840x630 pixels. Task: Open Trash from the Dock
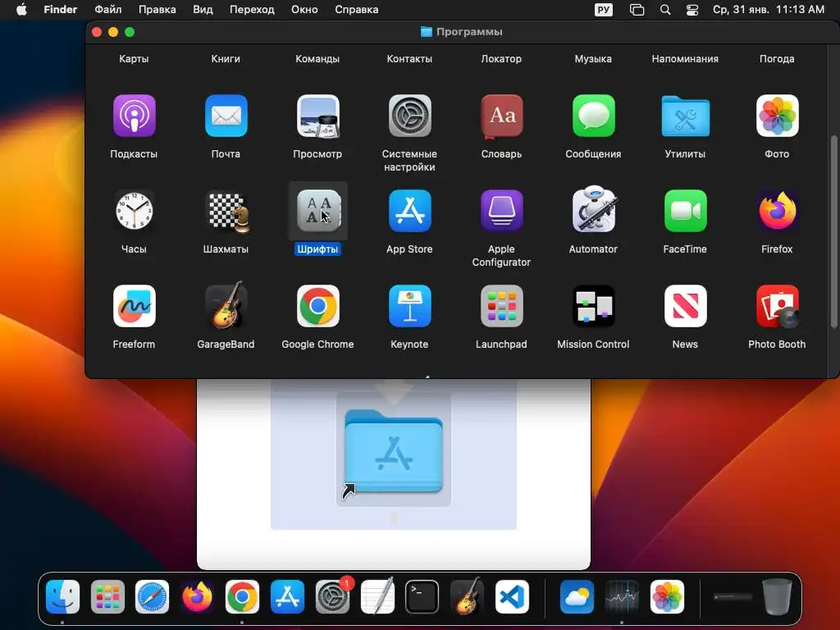[x=778, y=596]
